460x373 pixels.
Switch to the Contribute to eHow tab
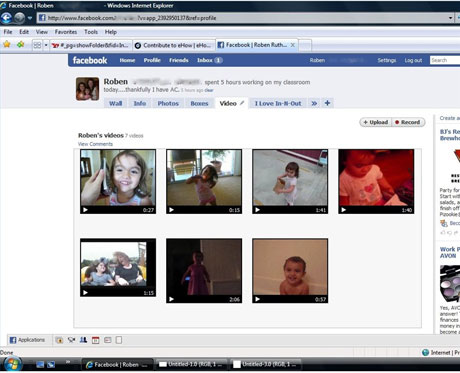tap(173, 45)
